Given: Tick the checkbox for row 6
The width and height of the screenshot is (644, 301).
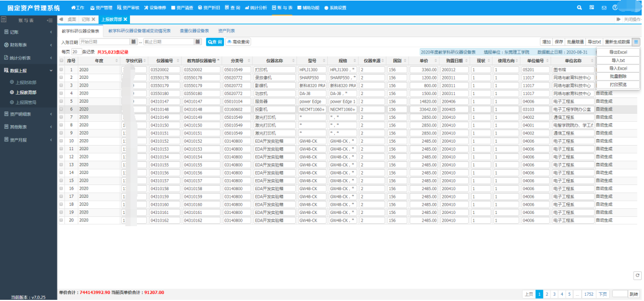Looking at the screenshot, I should tap(61, 109).
